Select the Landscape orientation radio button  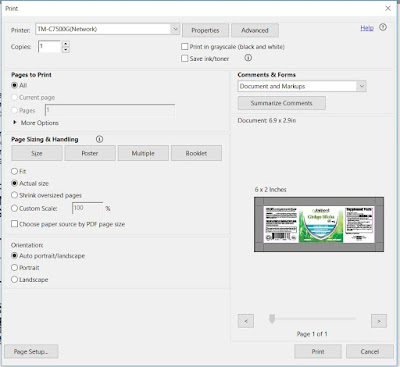pos(14,279)
